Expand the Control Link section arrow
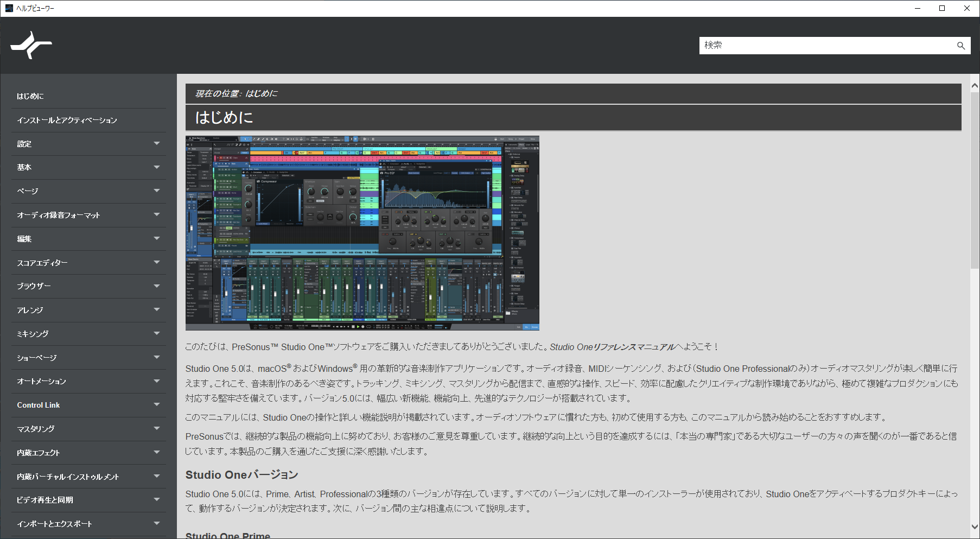The height and width of the screenshot is (539, 980). click(157, 404)
